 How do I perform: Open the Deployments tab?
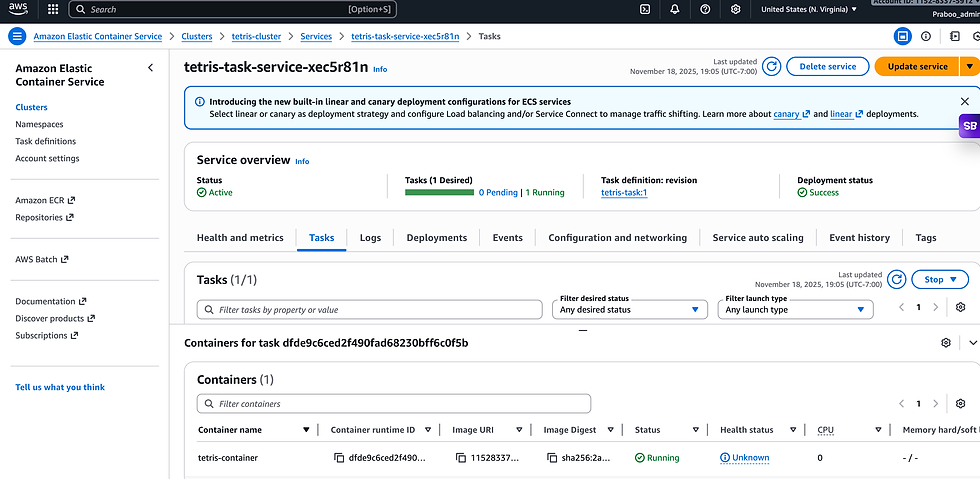point(436,238)
